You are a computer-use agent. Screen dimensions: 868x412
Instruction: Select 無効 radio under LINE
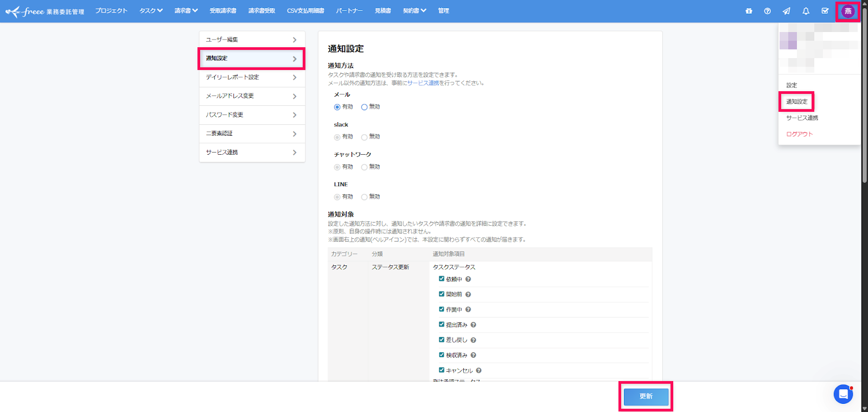coord(365,197)
